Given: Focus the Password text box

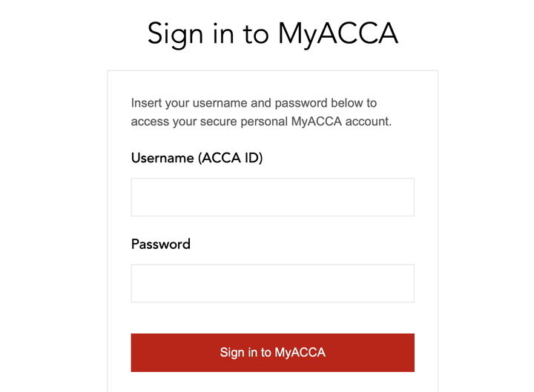Looking at the screenshot, I should (272, 283).
